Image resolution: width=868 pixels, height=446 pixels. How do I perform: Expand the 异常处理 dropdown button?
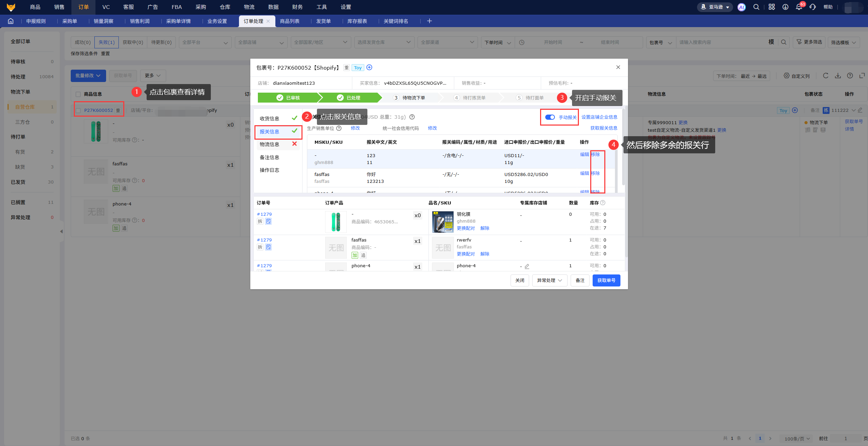coord(549,280)
